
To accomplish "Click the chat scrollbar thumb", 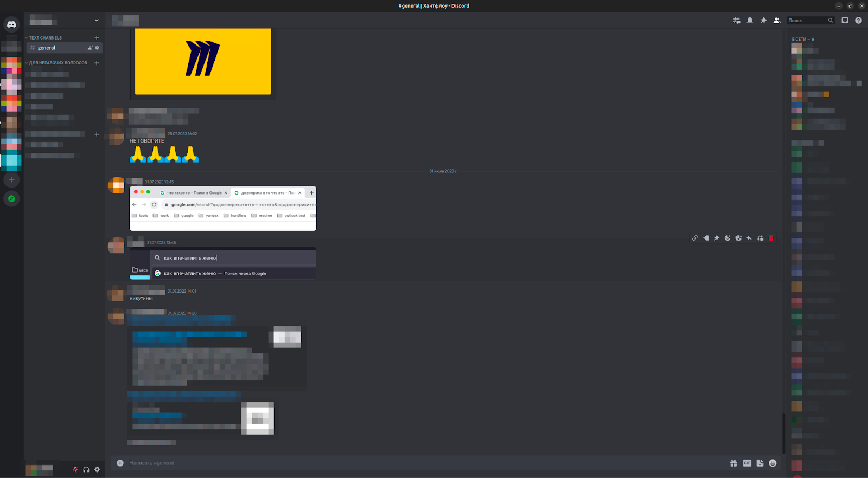I will (783, 433).
